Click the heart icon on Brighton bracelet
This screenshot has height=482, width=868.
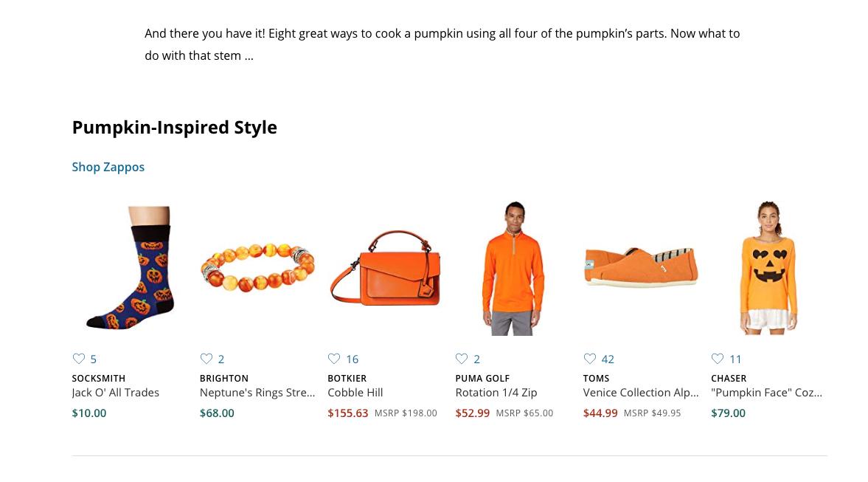coord(206,359)
